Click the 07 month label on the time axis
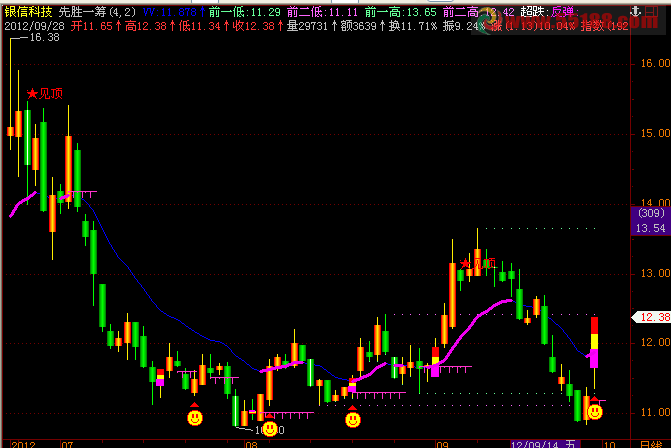 (x=67, y=444)
